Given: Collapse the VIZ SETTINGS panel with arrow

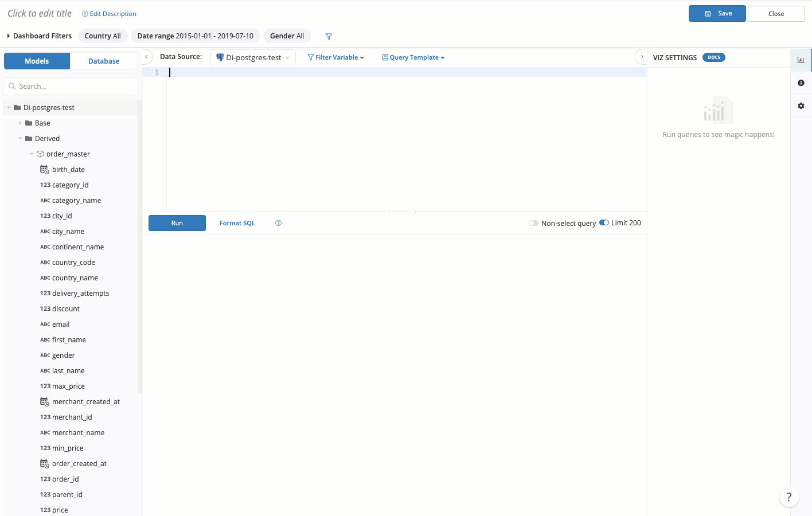Looking at the screenshot, I should (x=642, y=57).
